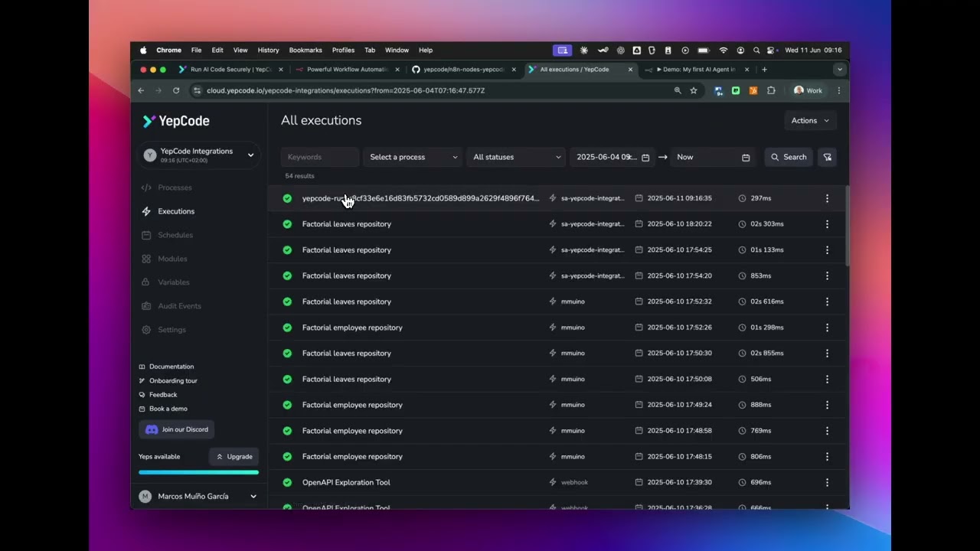This screenshot has height=551, width=980.
Task: Click the Wi-Fi icon in menu bar
Action: (723, 51)
